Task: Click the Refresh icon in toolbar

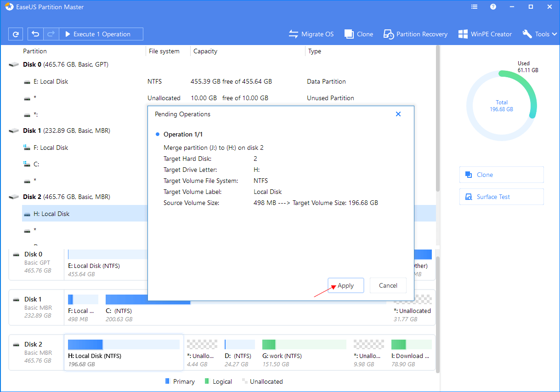Action: tap(16, 34)
